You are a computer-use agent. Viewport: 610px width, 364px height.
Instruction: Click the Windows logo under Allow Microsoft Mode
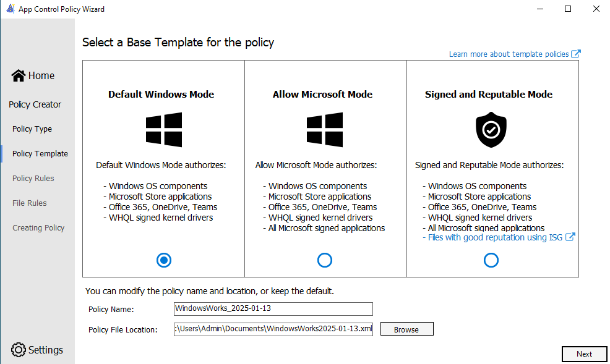(x=325, y=129)
